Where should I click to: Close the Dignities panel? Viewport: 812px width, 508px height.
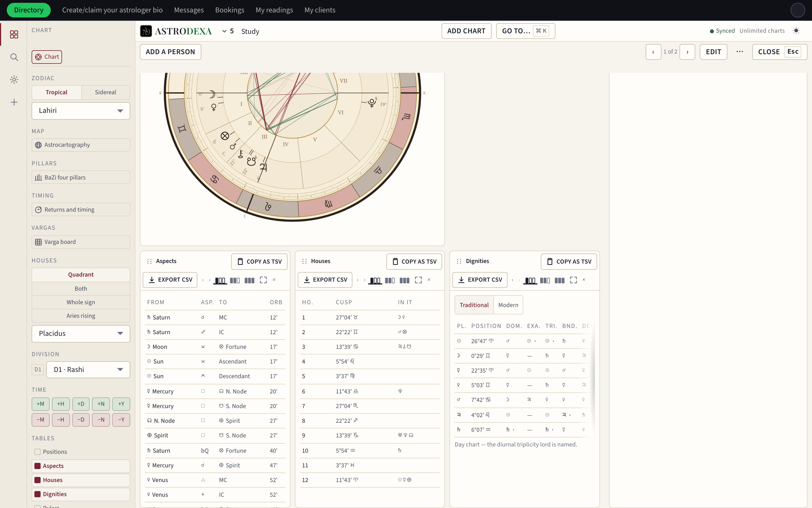coord(584,280)
